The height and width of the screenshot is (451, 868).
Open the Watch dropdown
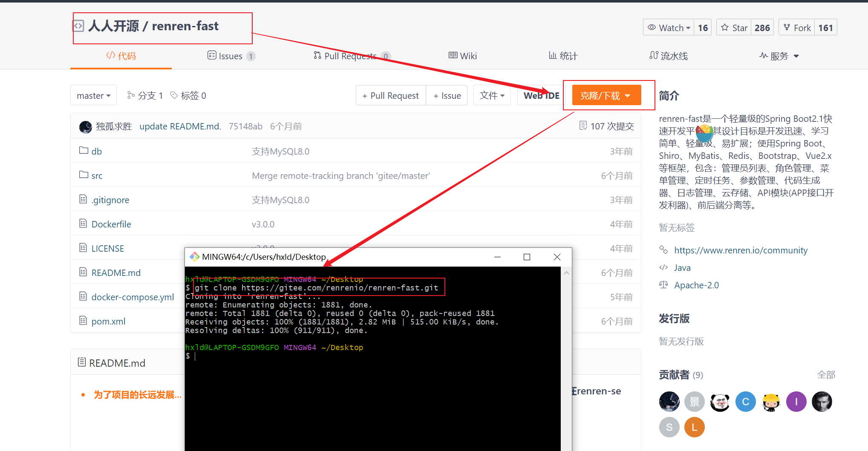pyautogui.click(x=669, y=28)
